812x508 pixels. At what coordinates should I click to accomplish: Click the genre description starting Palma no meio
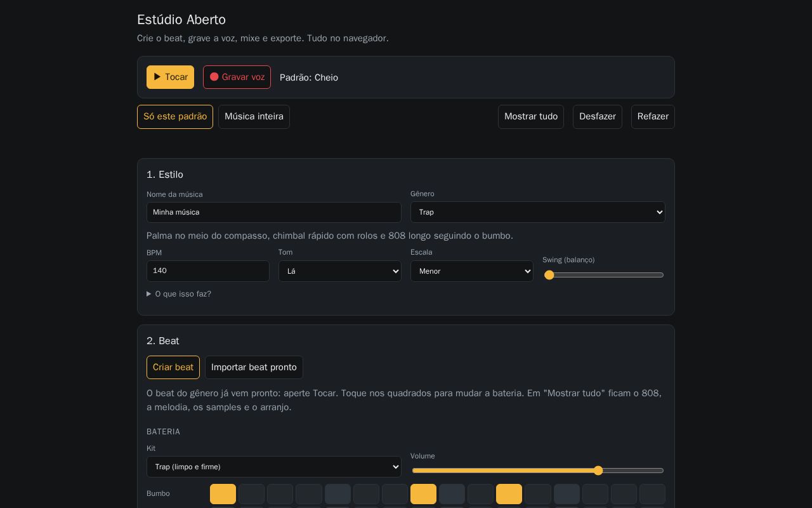coord(330,236)
